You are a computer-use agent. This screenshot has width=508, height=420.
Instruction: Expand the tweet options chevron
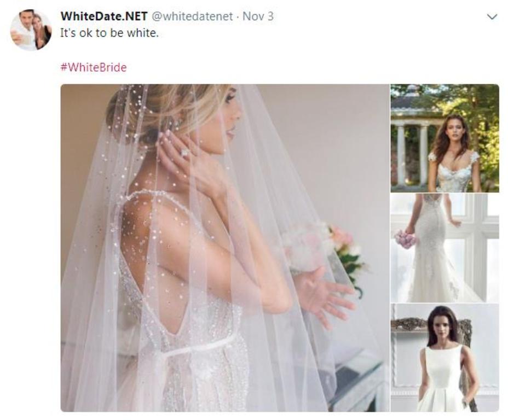click(x=492, y=17)
